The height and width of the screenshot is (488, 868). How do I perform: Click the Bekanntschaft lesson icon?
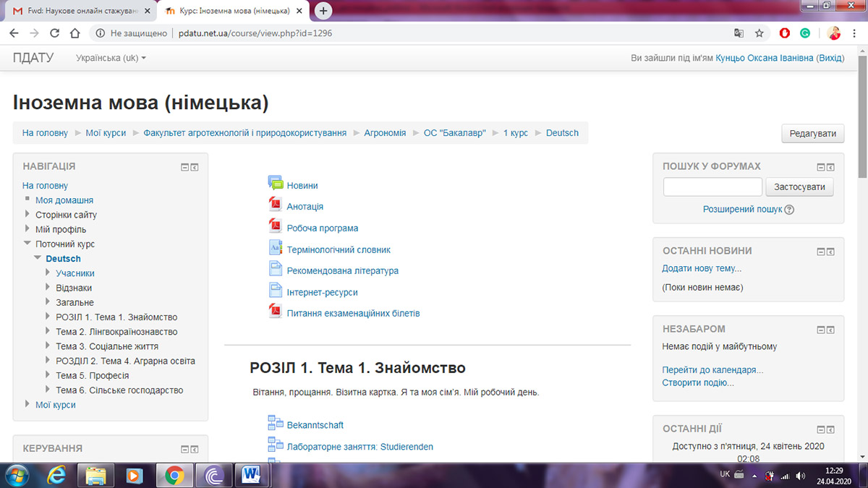coord(276,424)
